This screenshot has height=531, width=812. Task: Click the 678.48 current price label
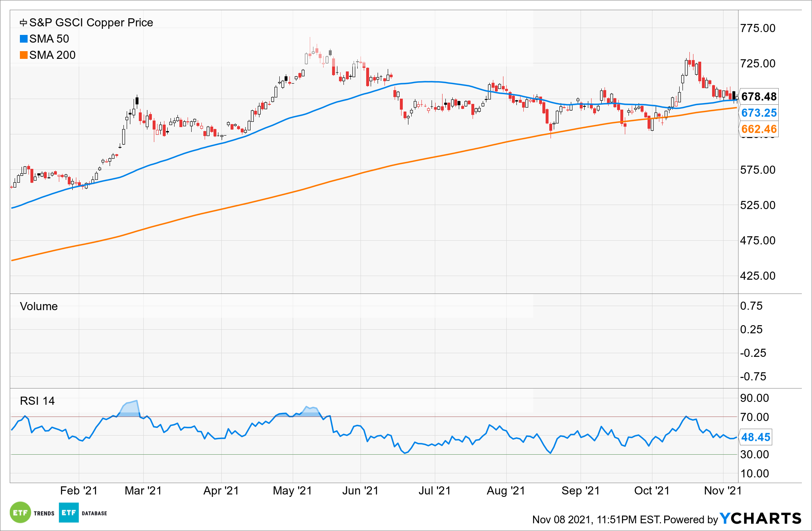coord(758,97)
